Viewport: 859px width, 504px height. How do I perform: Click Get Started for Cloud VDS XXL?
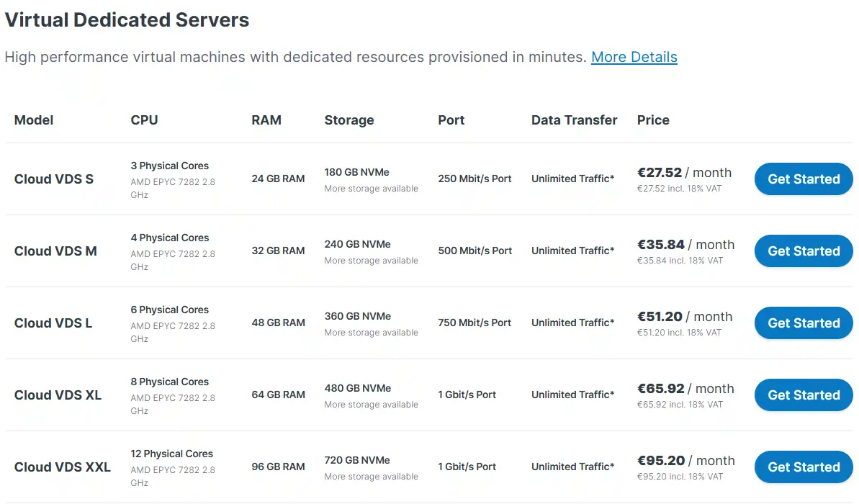coord(804,467)
